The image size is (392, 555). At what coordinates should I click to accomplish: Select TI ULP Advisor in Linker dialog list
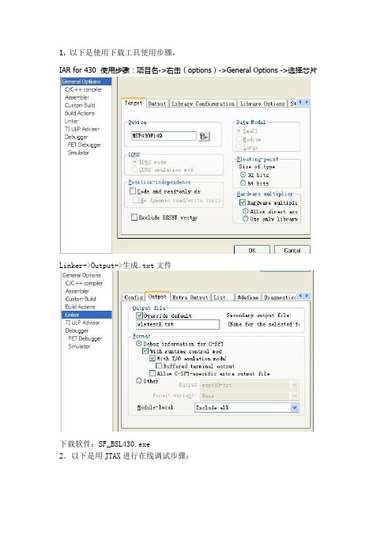pos(82,323)
